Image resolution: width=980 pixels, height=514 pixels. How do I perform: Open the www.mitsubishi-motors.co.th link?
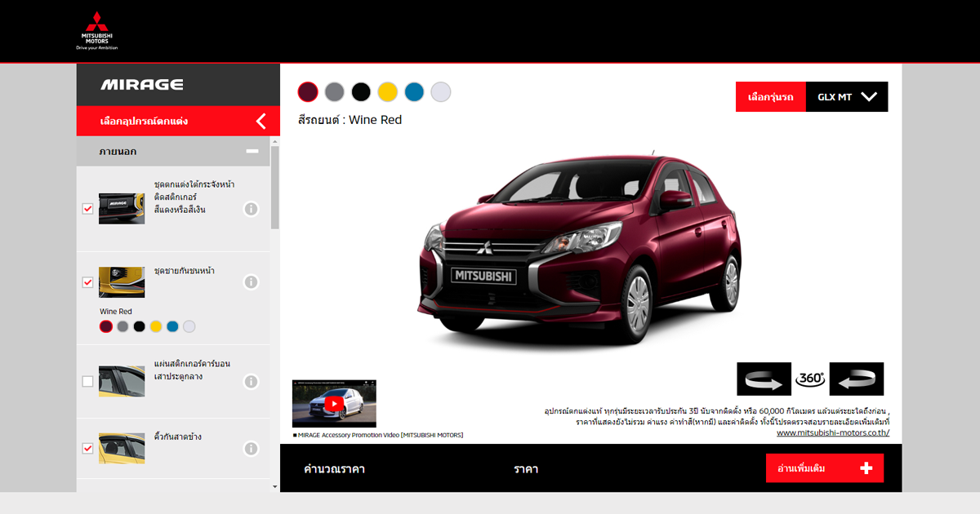pyautogui.click(x=833, y=433)
